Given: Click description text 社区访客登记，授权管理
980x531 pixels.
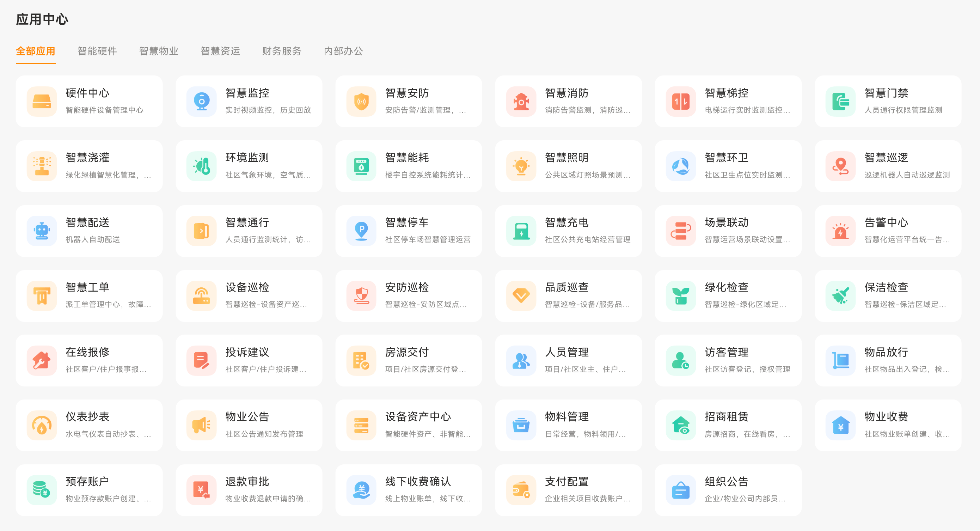Looking at the screenshot, I should tap(747, 369).
